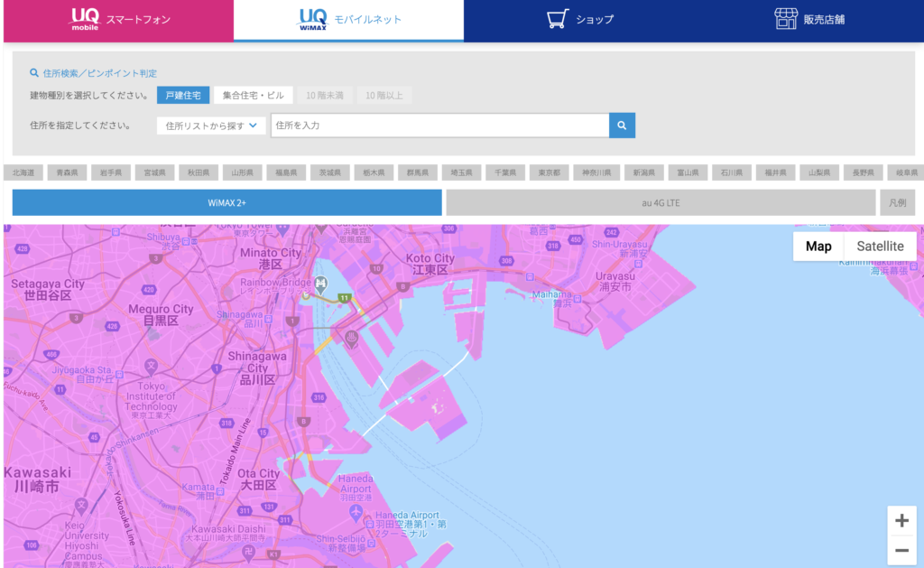This screenshot has height=568, width=924.
Task: Jump to 岐阜県 prefecture
Action: click(x=906, y=172)
